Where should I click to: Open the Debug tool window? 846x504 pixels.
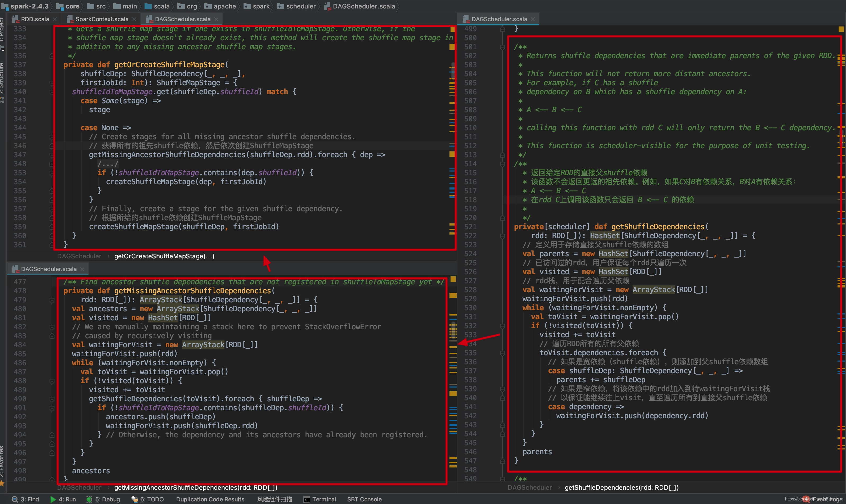click(x=103, y=499)
